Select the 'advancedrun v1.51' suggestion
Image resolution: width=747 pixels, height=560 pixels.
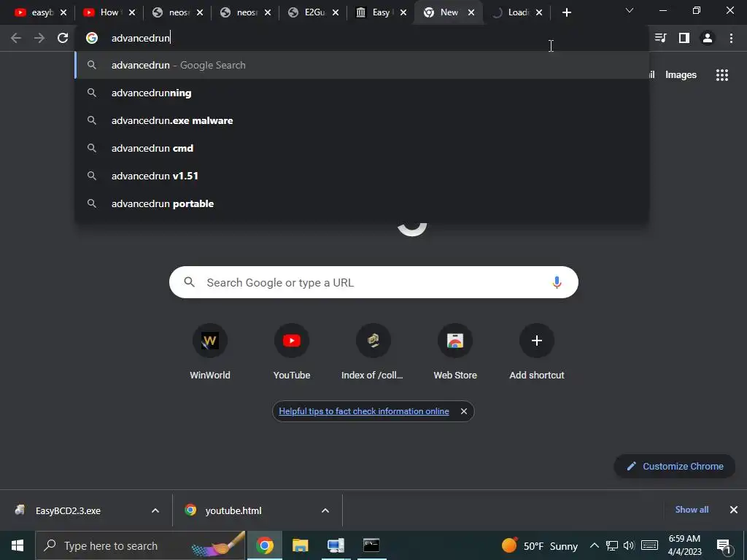[x=362, y=176]
